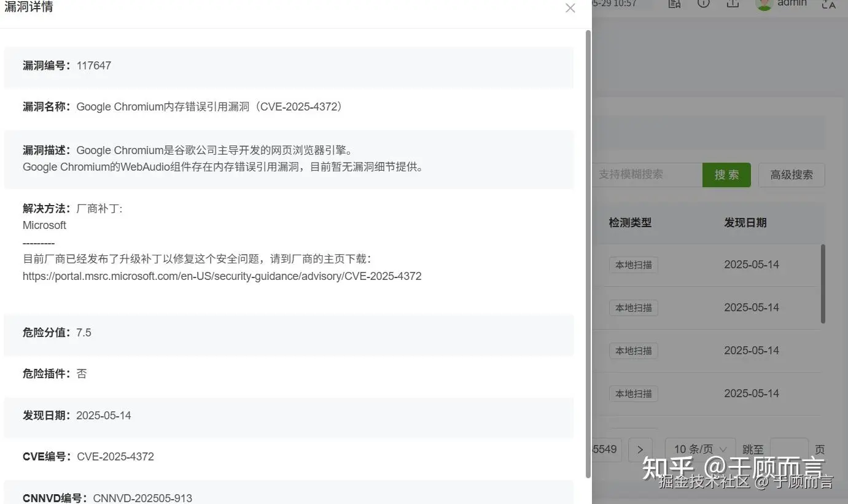Select the 漏洞编号 value 117647
Viewport: 848px width, 504px height.
click(x=94, y=66)
